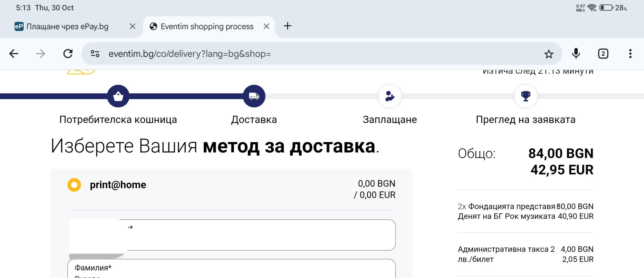The image size is (644, 278).
Task: Click the delivery truck step icon
Action: [254, 96]
